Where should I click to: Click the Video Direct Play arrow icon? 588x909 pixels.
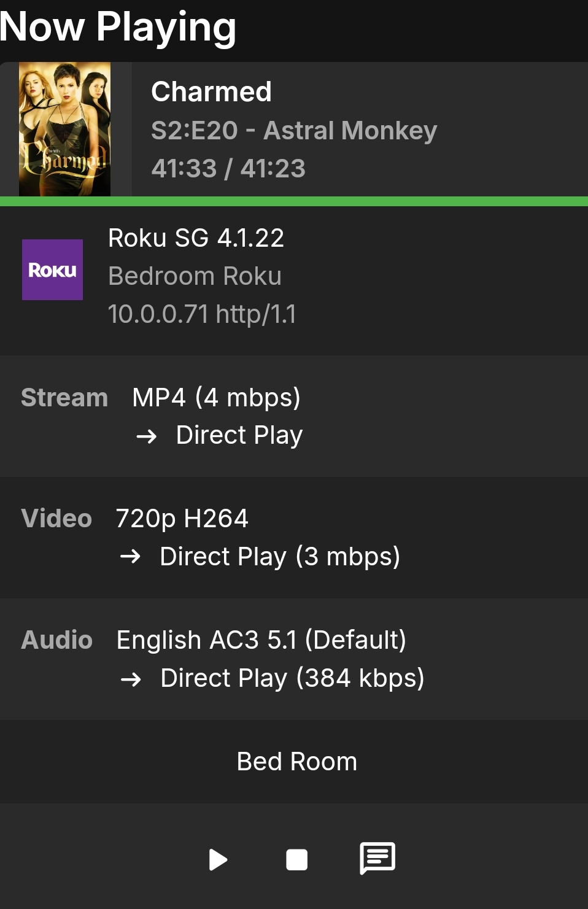pyautogui.click(x=130, y=557)
